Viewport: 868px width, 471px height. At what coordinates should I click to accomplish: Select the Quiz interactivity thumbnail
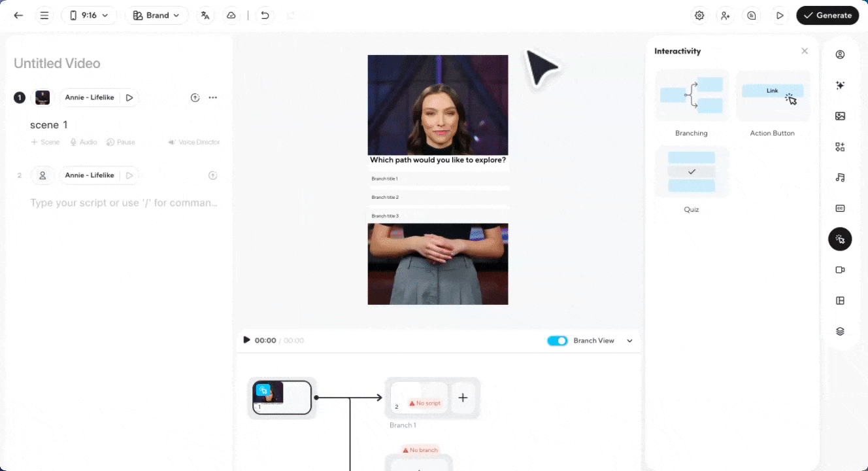(692, 172)
